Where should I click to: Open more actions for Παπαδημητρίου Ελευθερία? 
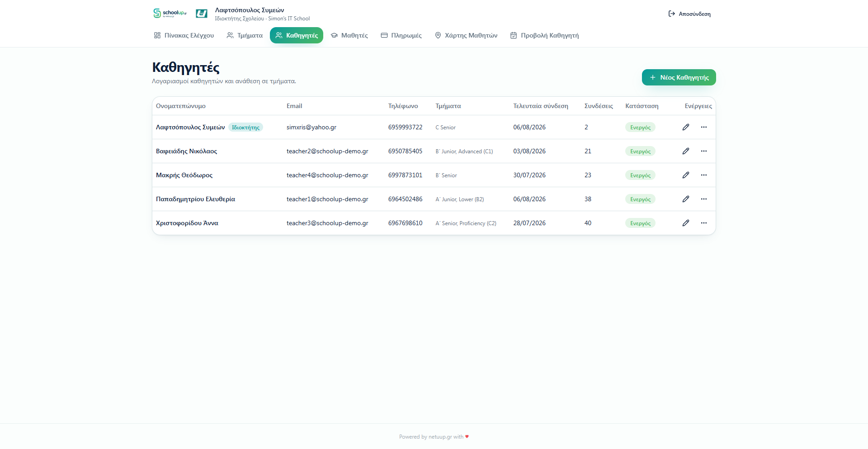[704, 199]
